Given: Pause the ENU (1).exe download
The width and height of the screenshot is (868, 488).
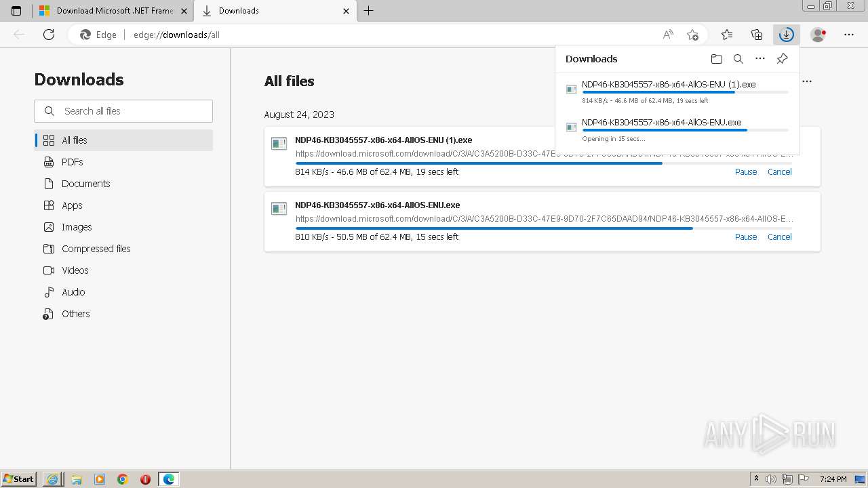Looking at the screenshot, I should 746,172.
